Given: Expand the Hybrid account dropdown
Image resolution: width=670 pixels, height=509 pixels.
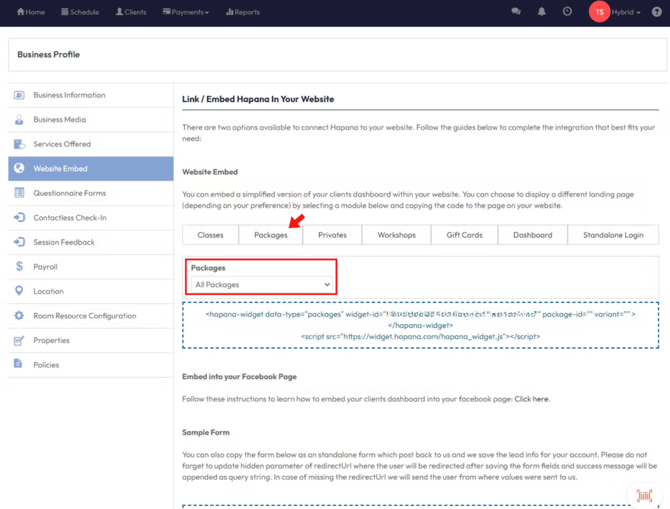Looking at the screenshot, I should click(626, 12).
